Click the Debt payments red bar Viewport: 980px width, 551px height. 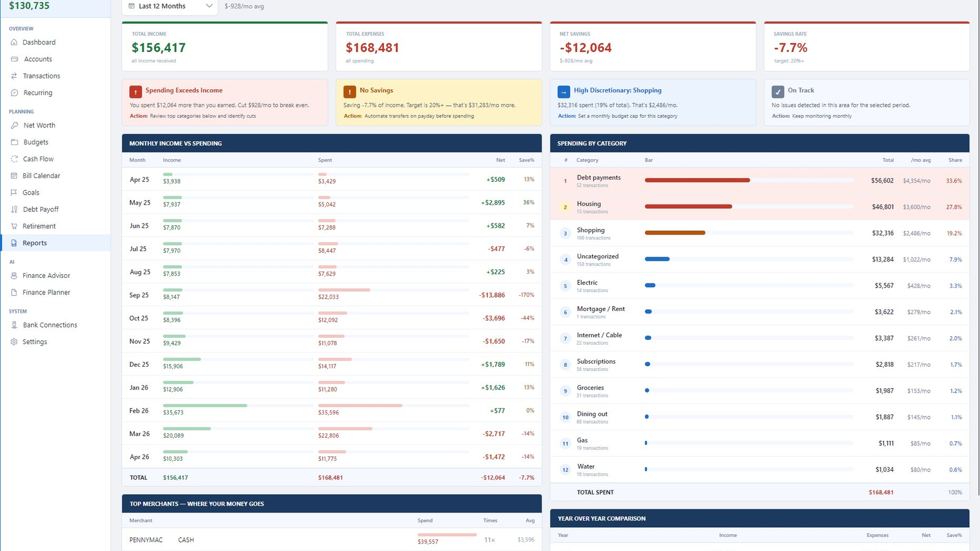[x=697, y=180]
